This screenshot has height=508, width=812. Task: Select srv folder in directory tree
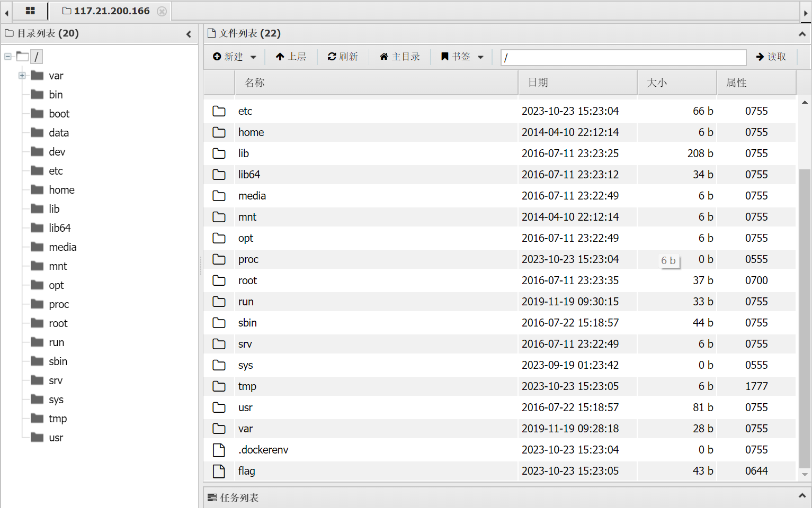click(56, 380)
